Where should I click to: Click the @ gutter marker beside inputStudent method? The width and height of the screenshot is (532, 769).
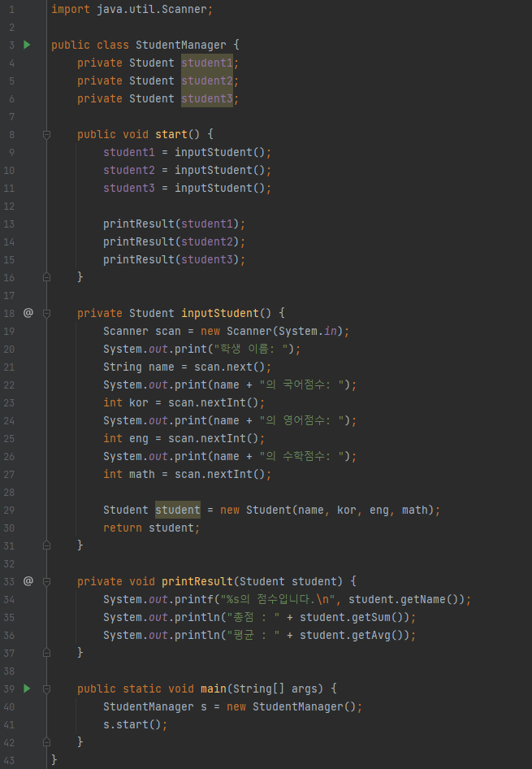[28, 313]
